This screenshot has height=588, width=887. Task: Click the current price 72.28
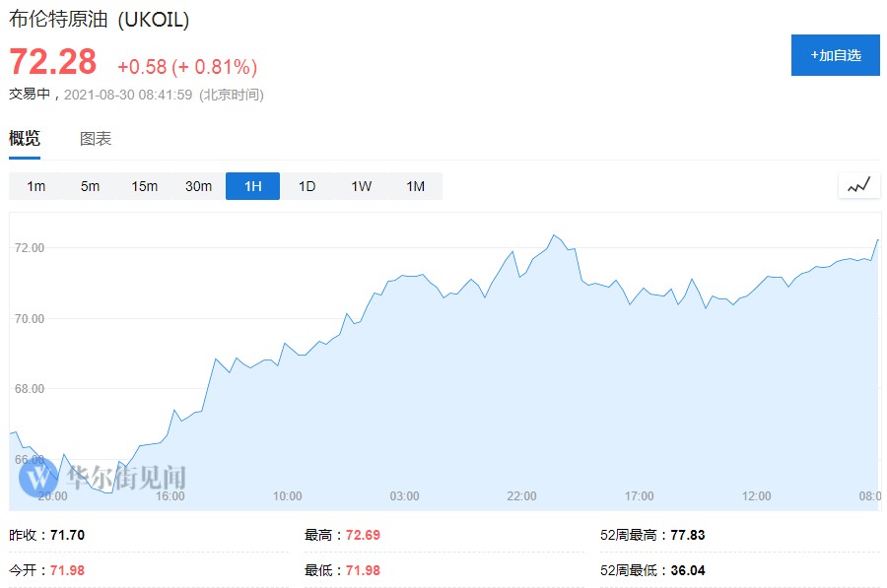[x=53, y=62]
